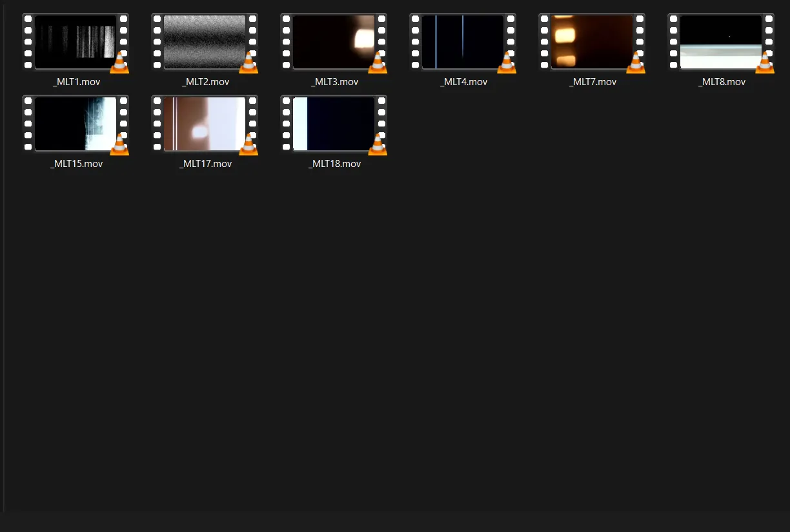Image resolution: width=790 pixels, height=532 pixels.
Task: Click the VLC cone icon on _MLT8.mov
Action: point(765,64)
